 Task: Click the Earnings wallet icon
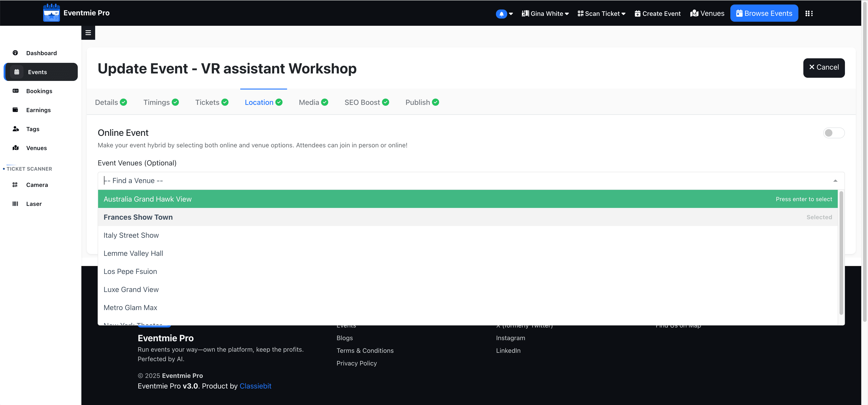[x=15, y=110]
